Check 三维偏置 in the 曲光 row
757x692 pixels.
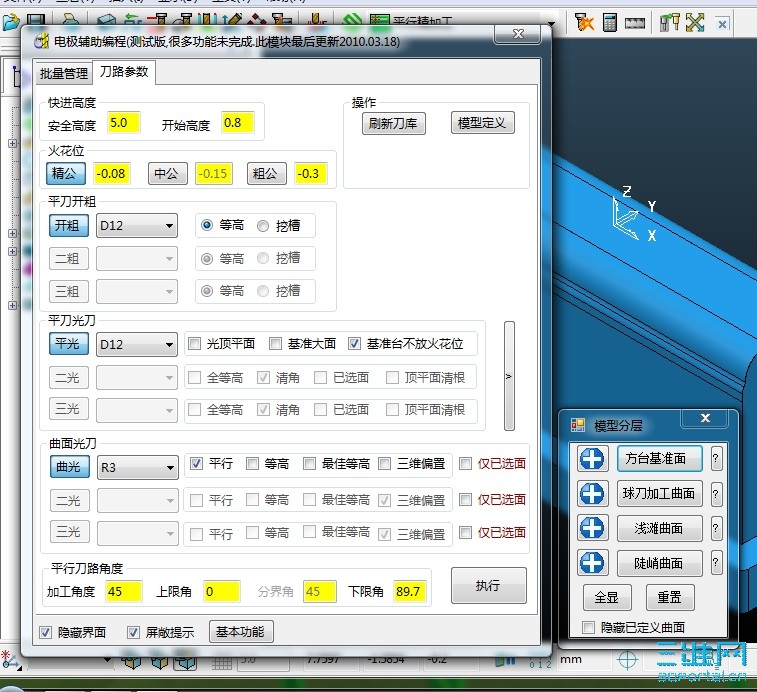pos(385,464)
